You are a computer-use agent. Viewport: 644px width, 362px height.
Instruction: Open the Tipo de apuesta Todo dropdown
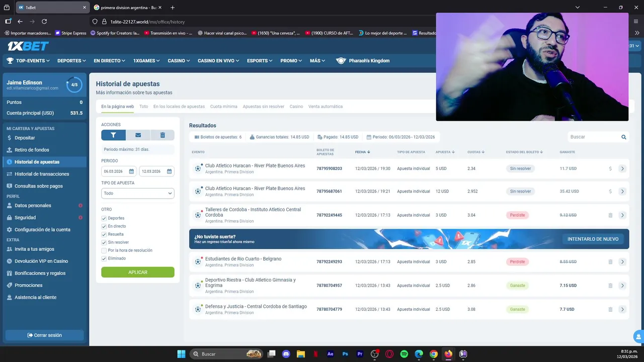tap(138, 193)
